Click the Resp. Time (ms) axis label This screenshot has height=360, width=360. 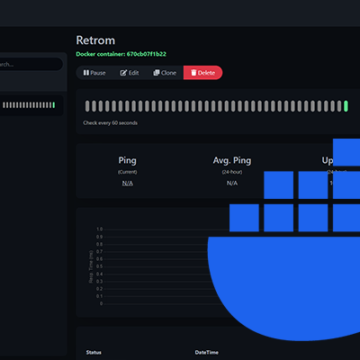(x=91, y=267)
